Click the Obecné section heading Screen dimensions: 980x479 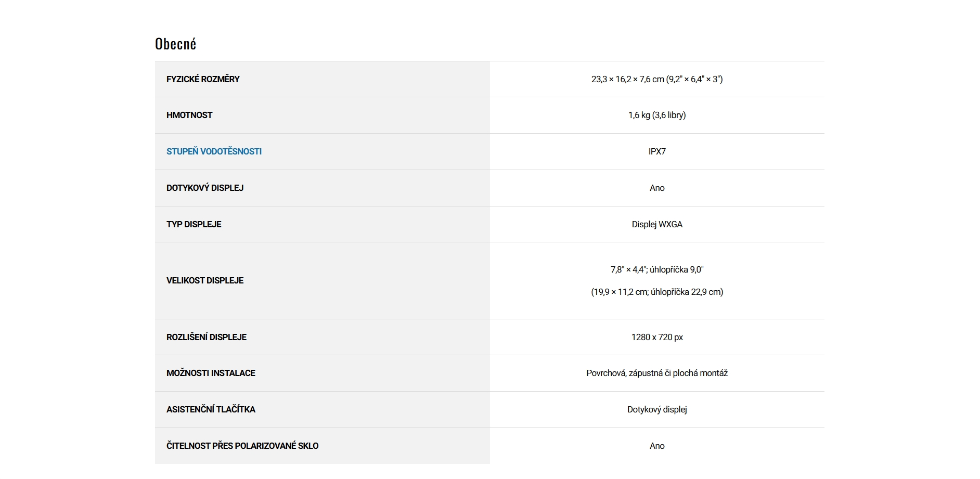[176, 44]
